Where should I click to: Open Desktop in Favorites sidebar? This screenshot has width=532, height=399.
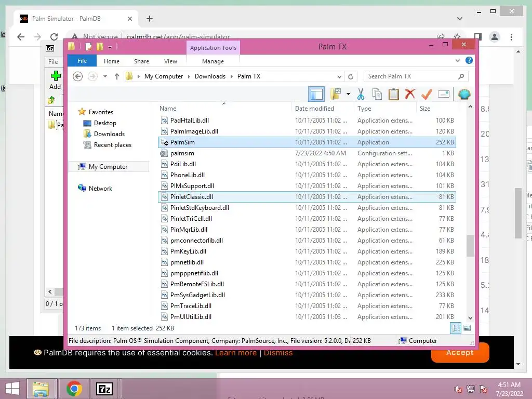(105, 123)
